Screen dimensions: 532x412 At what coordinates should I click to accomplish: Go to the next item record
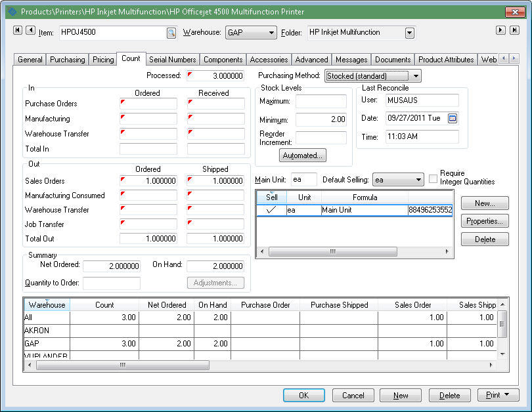[x=500, y=30]
